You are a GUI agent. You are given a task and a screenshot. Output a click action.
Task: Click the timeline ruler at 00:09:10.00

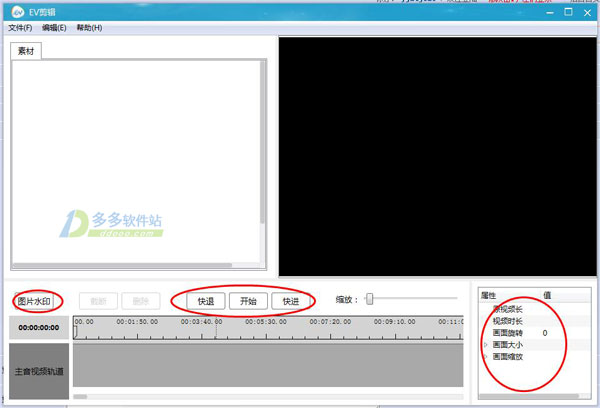[x=395, y=322]
